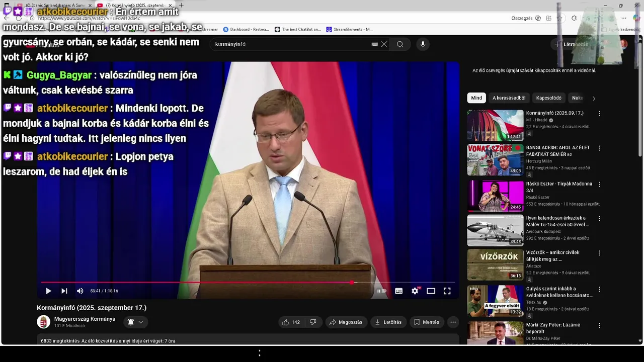This screenshot has height=362, width=644.
Task: Open Márki-Zay Péter video thumbnail
Action: coord(495,333)
